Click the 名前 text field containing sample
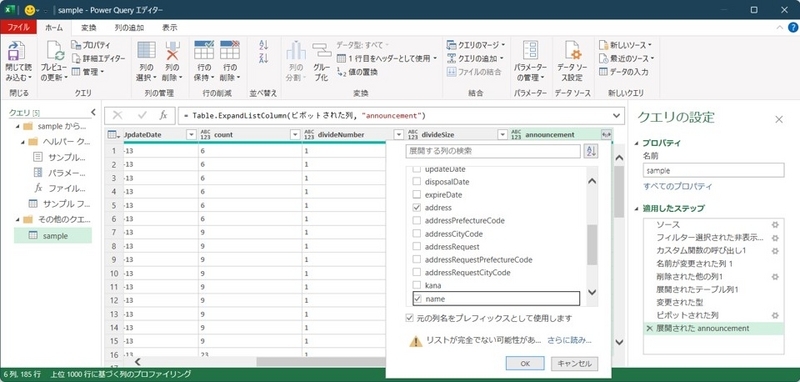The image size is (800, 382). click(x=713, y=170)
